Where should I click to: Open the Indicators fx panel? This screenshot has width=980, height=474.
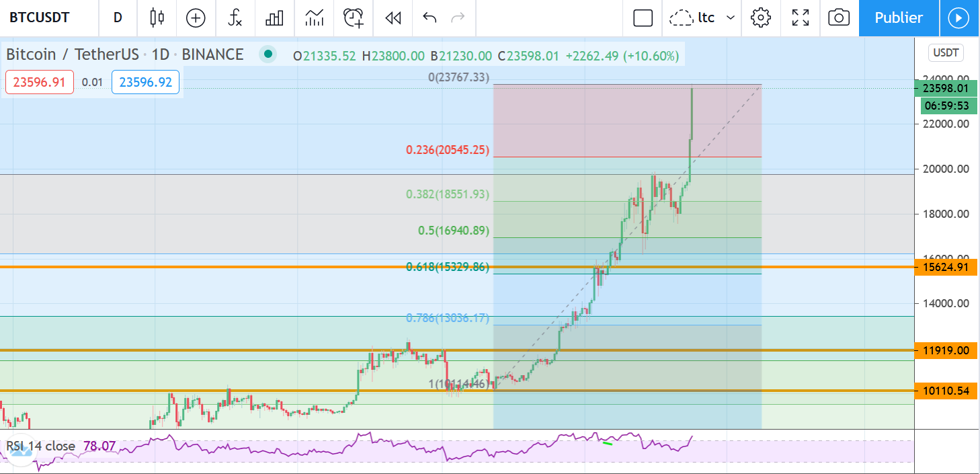[235, 18]
